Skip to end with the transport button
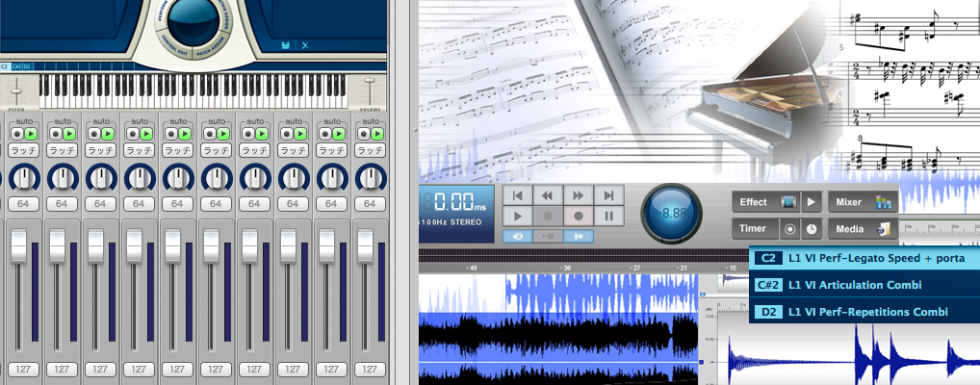Viewport: 980px width, 385px height. (x=608, y=195)
